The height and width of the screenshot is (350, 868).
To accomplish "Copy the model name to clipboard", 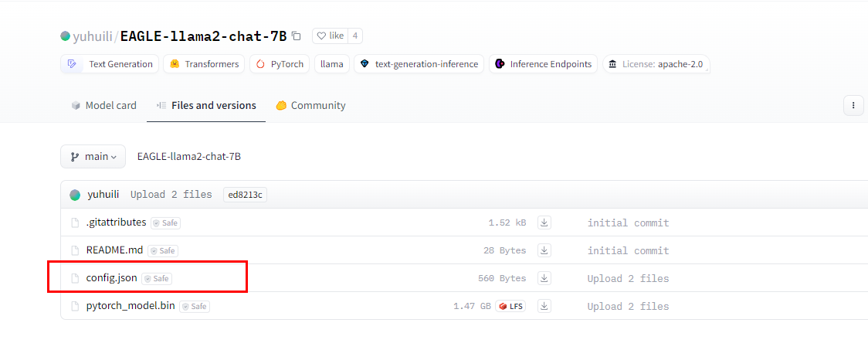I will click(x=297, y=36).
